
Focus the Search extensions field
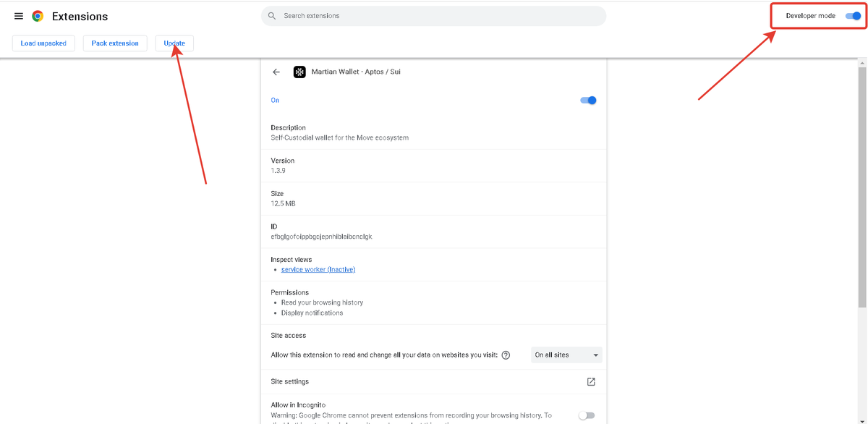coord(434,16)
